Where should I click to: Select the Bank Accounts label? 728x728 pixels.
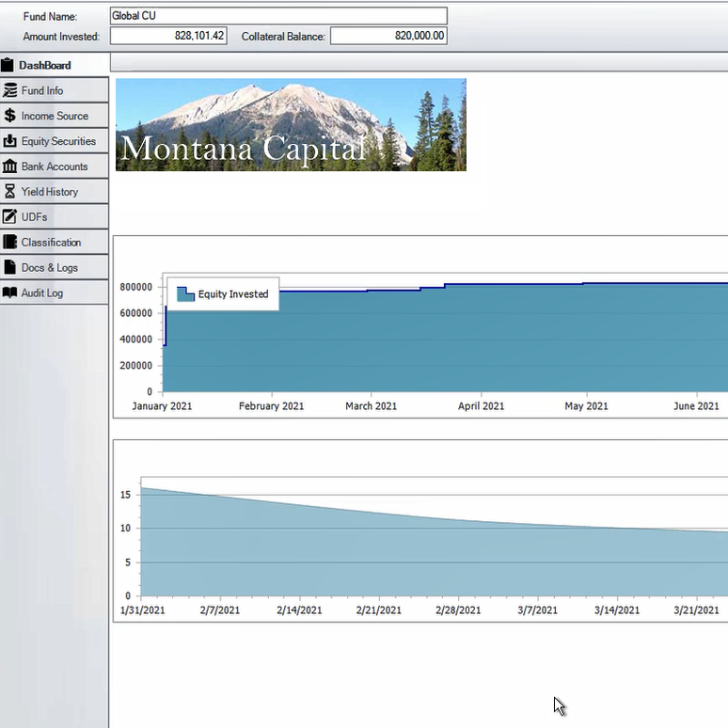(x=55, y=166)
